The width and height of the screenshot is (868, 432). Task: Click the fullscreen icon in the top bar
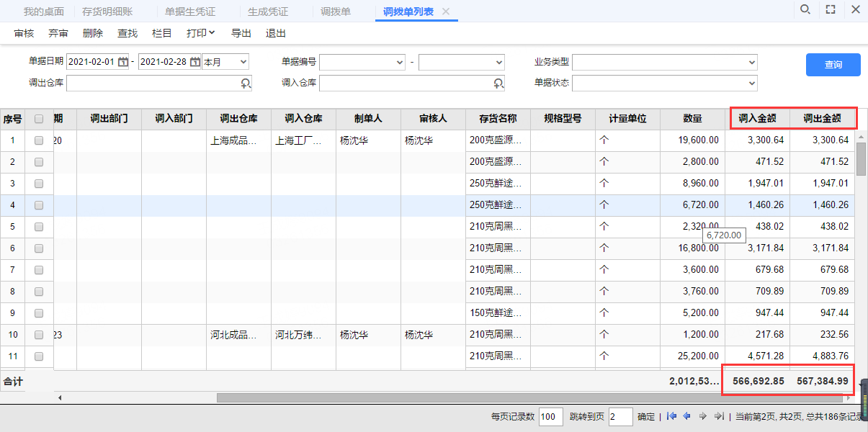click(831, 9)
